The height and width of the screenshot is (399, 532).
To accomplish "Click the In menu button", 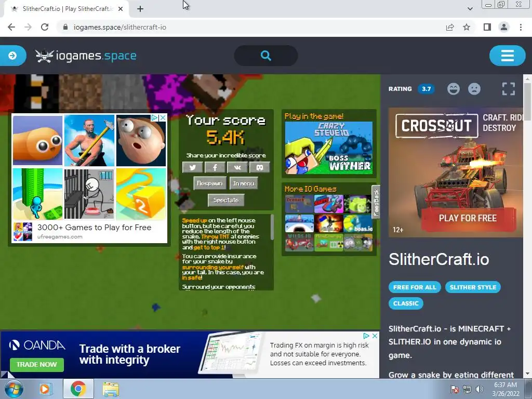I will [x=244, y=183].
